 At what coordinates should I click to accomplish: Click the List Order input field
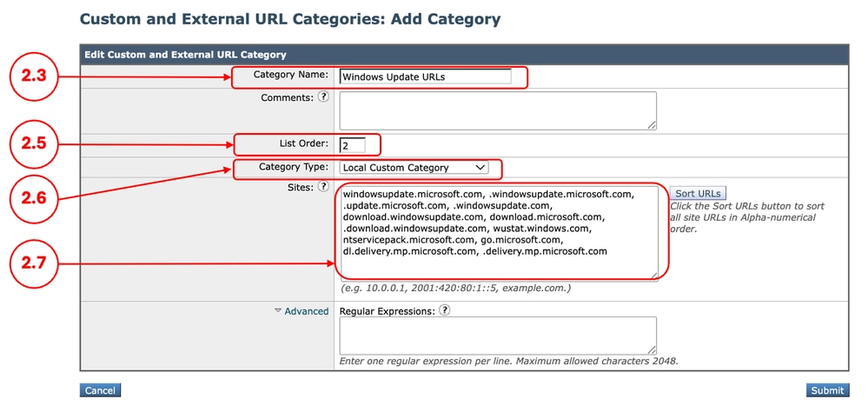(x=352, y=145)
